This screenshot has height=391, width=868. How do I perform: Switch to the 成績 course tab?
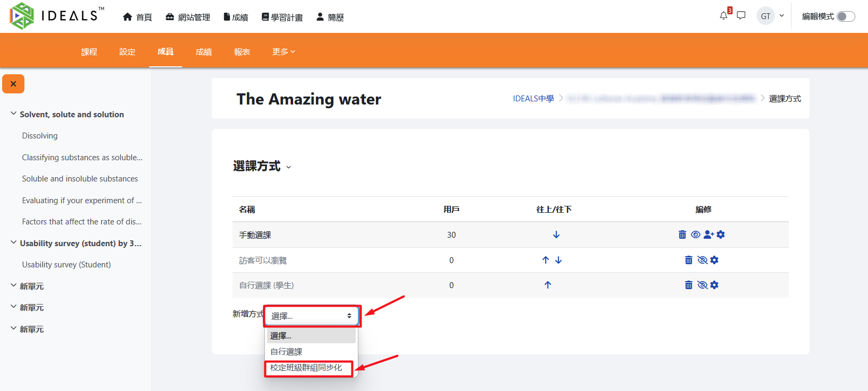(203, 51)
